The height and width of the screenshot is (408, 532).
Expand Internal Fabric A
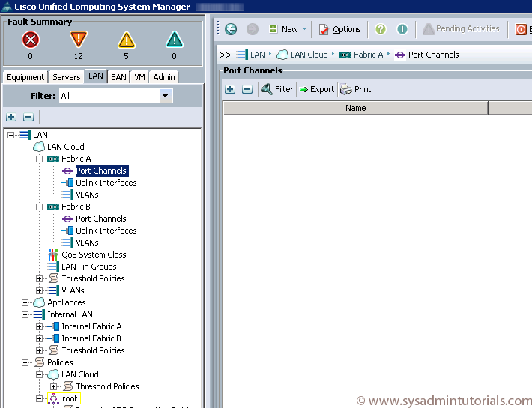coord(40,326)
